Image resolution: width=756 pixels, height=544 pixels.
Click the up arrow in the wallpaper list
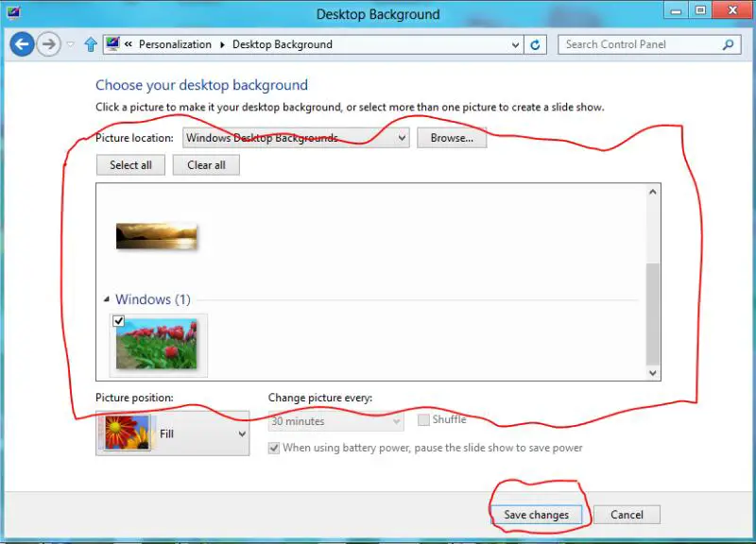(x=653, y=192)
